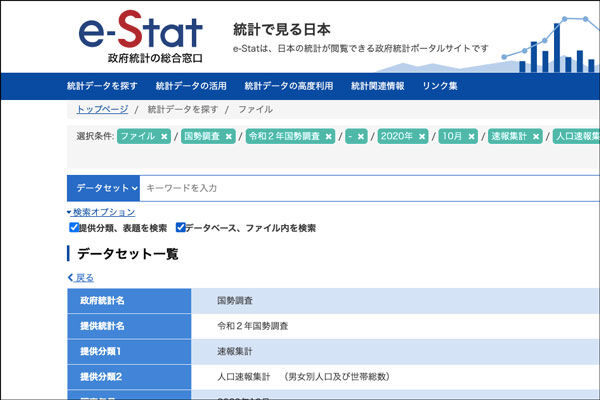The image size is (600, 400).
Task: Open the 統計関連情報 menu
Action: pyautogui.click(x=378, y=86)
